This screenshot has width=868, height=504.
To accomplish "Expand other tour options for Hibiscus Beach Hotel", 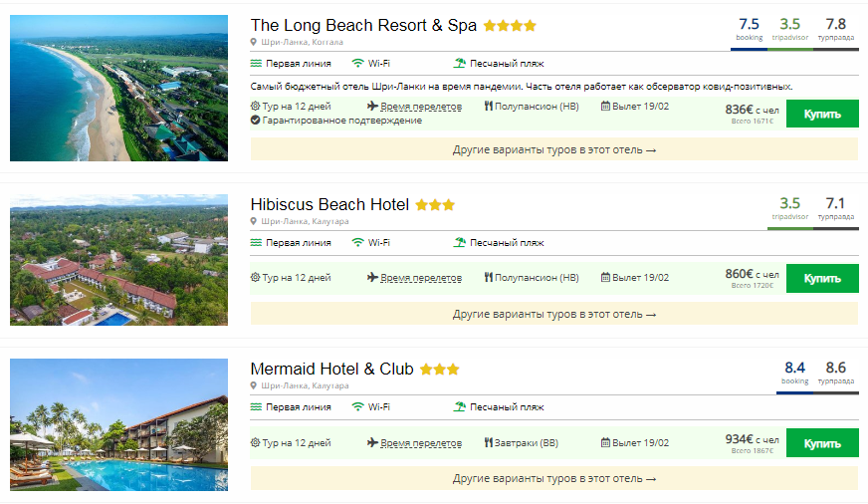I will (553, 314).
